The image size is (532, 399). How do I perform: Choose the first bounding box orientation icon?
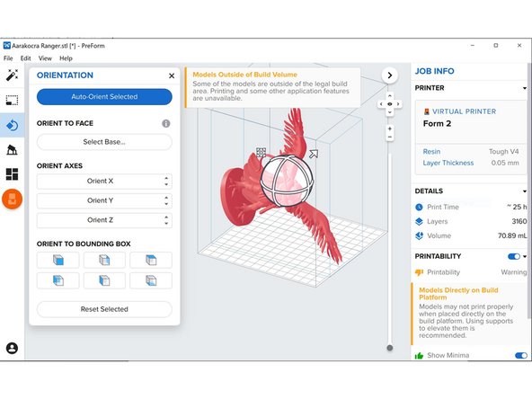coord(58,261)
